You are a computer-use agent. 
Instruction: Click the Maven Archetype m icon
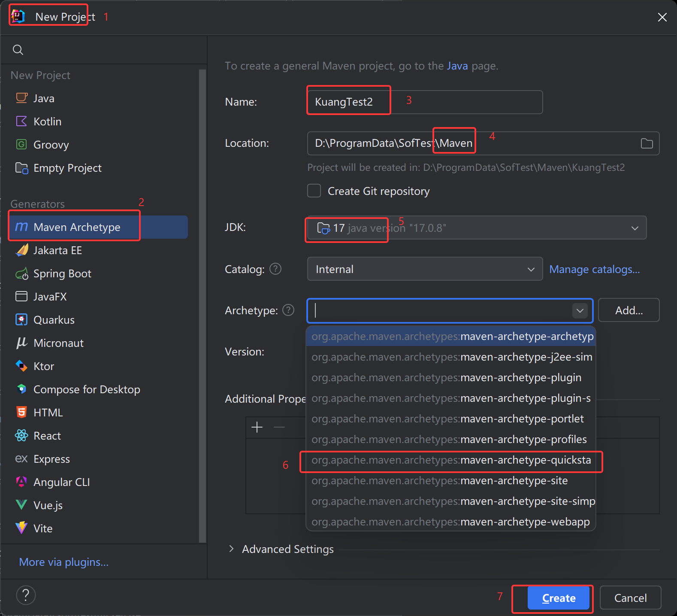(21, 227)
